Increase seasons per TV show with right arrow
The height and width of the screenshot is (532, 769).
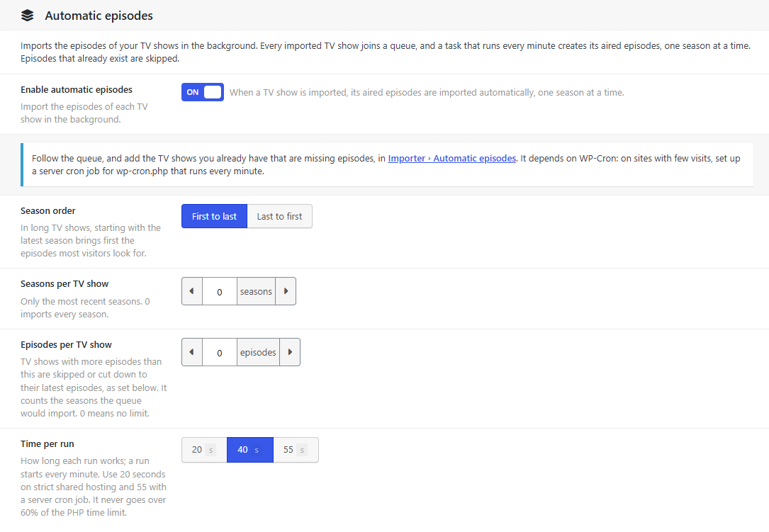click(286, 291)
